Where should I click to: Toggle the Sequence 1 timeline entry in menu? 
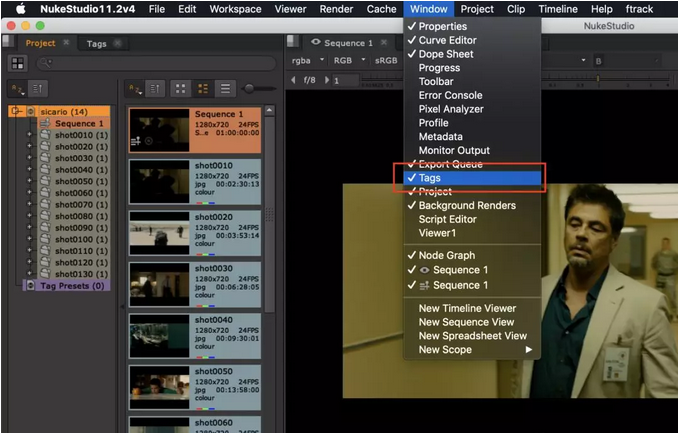click(472, 285)
